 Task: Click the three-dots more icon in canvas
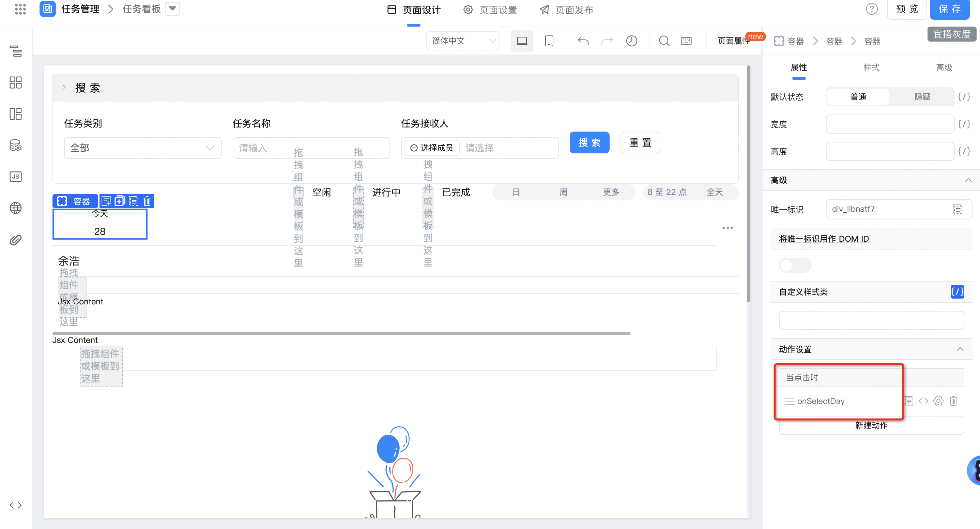728,228
